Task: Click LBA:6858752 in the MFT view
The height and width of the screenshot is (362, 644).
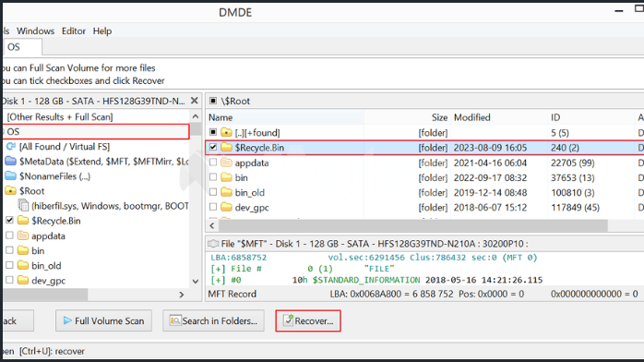Action: click(x=239, y=258)
